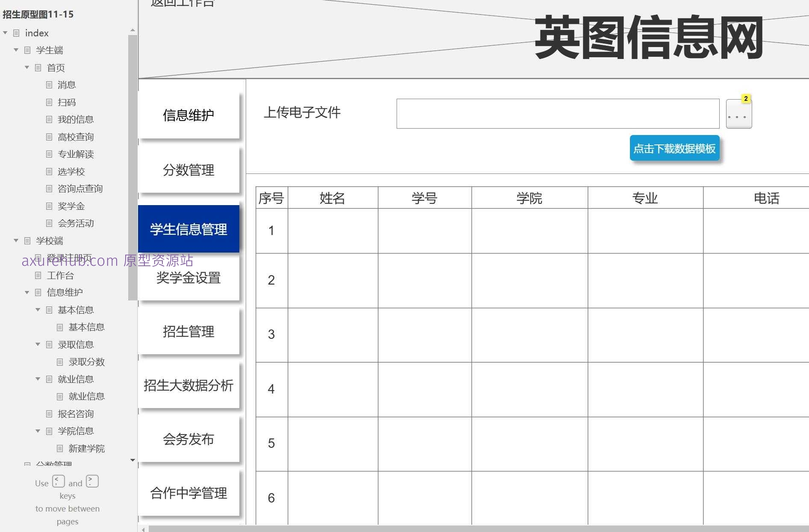Click the page icon next to 工作台
Viewport: 809px width, 532px height.
coord(38,275)
